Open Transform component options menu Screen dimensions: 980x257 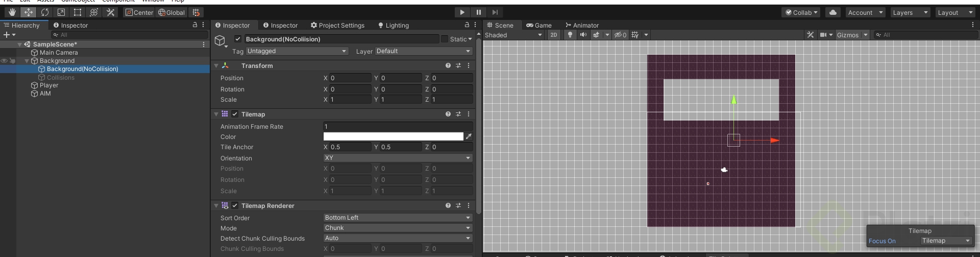tap(468, 65)
